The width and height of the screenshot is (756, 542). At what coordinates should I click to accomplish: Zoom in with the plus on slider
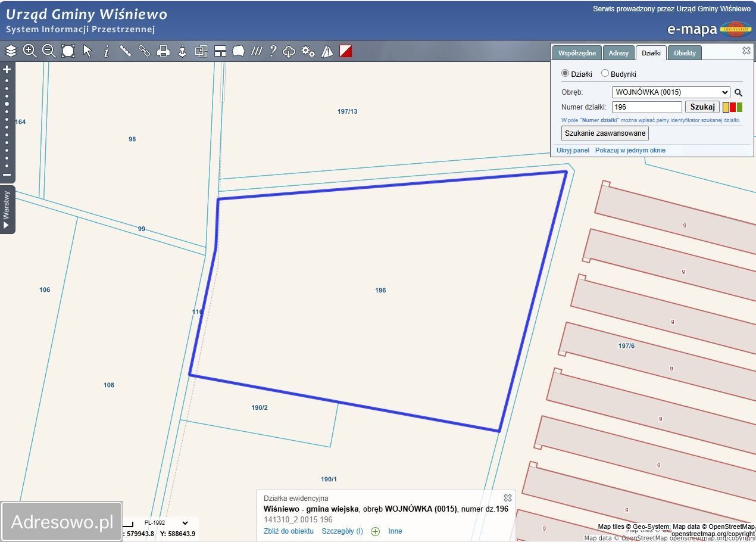7,69
